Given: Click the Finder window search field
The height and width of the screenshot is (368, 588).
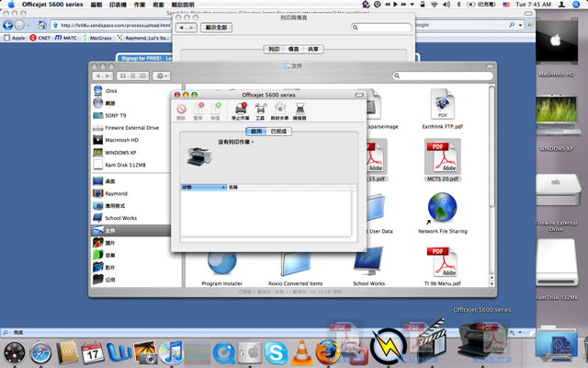Looking at the screenshot, I should (443, 75).
